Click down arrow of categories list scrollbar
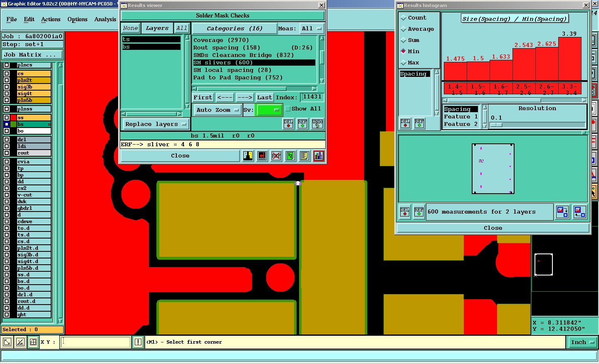Viewport: 599px width, 364px height. click(322, 81)
